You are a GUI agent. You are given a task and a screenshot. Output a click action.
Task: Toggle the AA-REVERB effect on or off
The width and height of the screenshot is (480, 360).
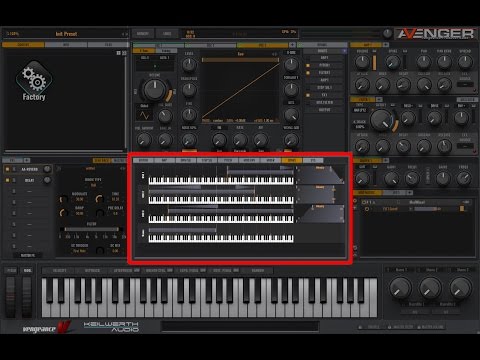7,169
